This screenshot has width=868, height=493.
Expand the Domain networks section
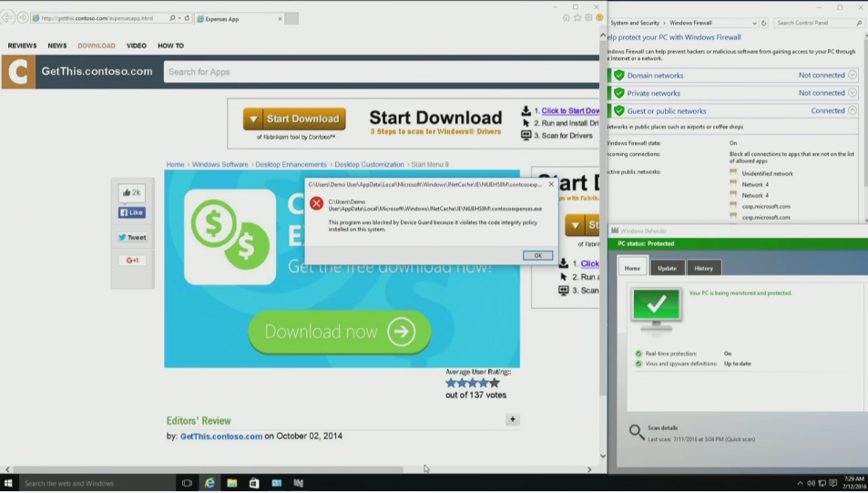tap(853, 76)
